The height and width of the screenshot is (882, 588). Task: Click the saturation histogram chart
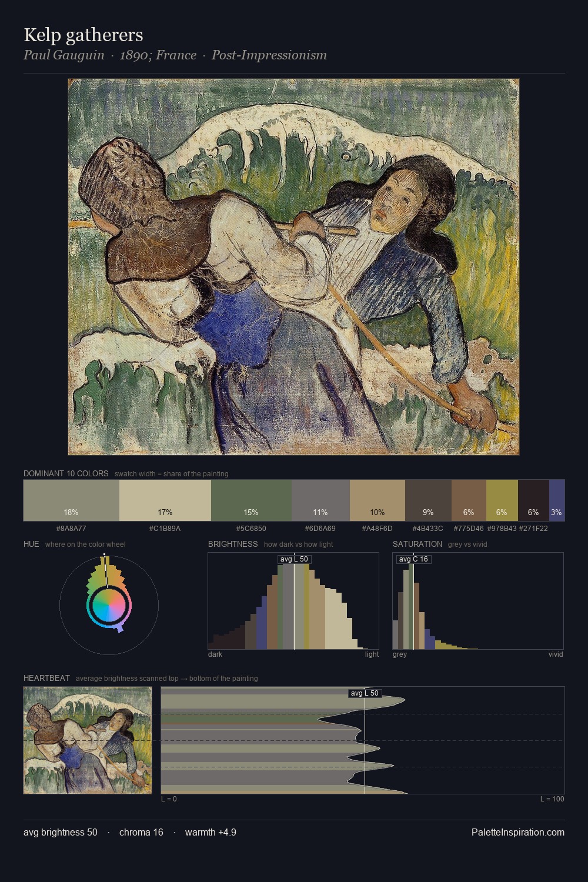478,601
